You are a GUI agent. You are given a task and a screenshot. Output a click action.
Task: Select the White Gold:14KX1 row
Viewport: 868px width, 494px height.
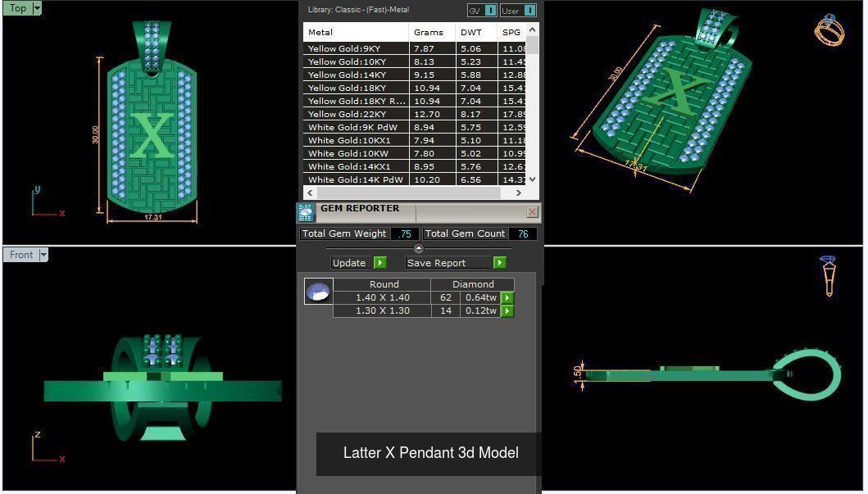(x=414, y=166)
